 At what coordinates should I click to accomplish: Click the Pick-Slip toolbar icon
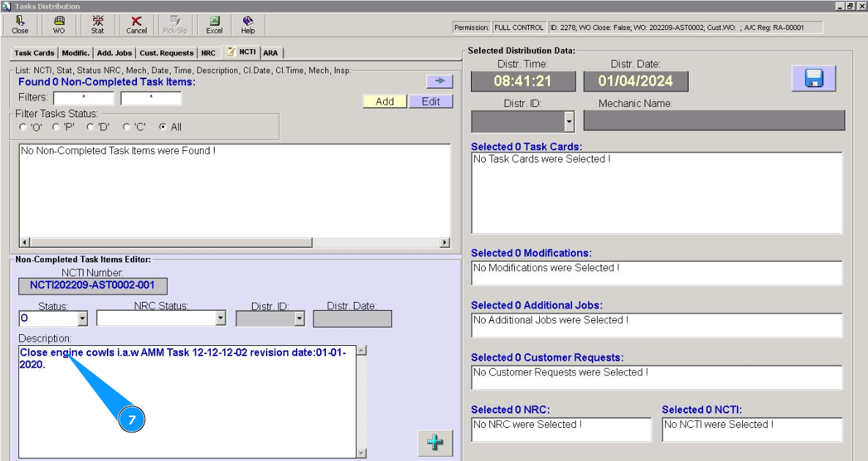[x=175, y=24]
